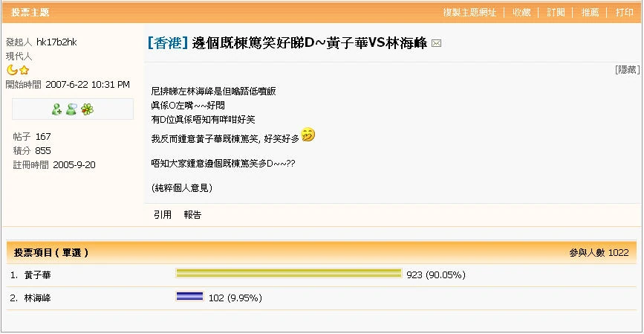
Task: Click the yellow 黃子華 poll result bar
Action: [x=288, y=274]
